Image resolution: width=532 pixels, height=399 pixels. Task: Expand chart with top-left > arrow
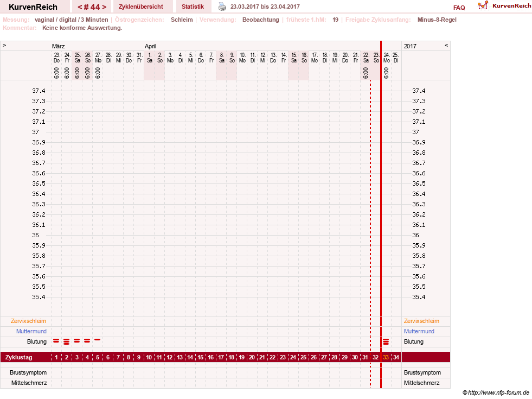click(4, 45)
